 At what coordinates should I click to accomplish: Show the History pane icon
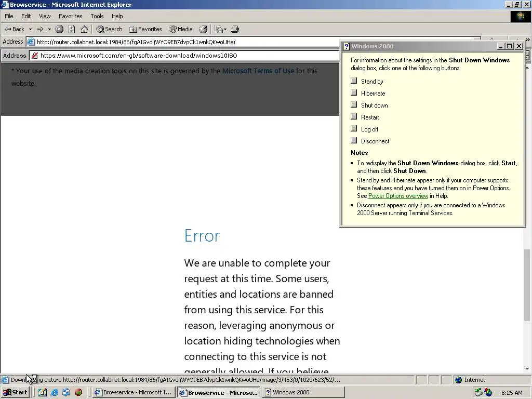tap(203, 29)
